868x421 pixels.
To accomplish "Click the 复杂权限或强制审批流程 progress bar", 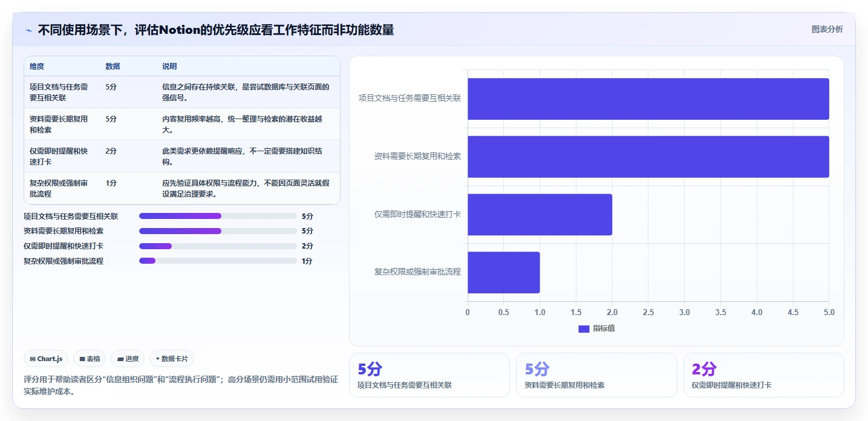I will 218,261.
